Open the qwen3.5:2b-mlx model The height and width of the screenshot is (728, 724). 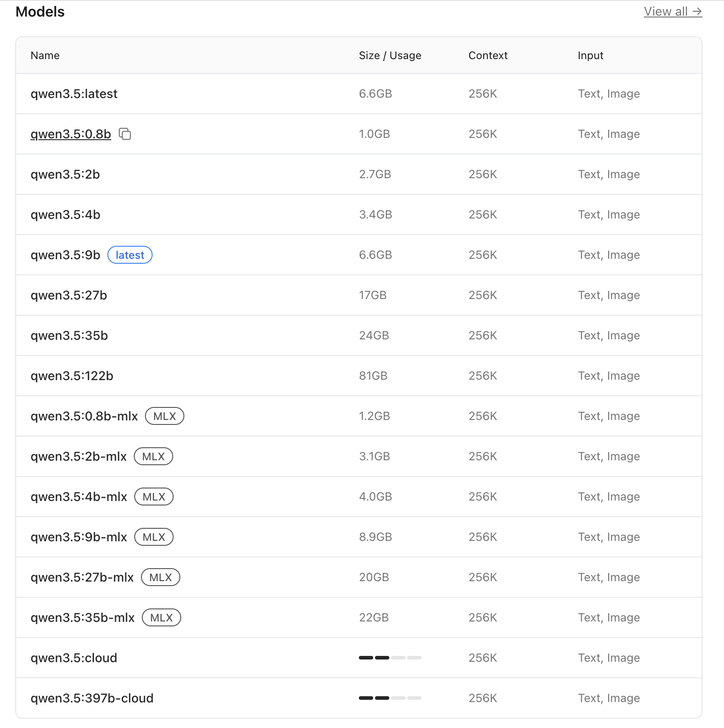[x=79, y=456]
